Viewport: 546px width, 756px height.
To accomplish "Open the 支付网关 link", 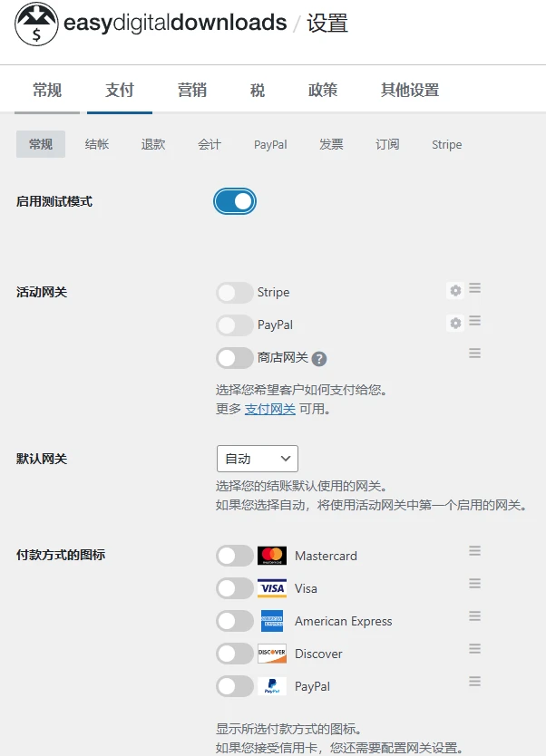I will coord(270,410).
